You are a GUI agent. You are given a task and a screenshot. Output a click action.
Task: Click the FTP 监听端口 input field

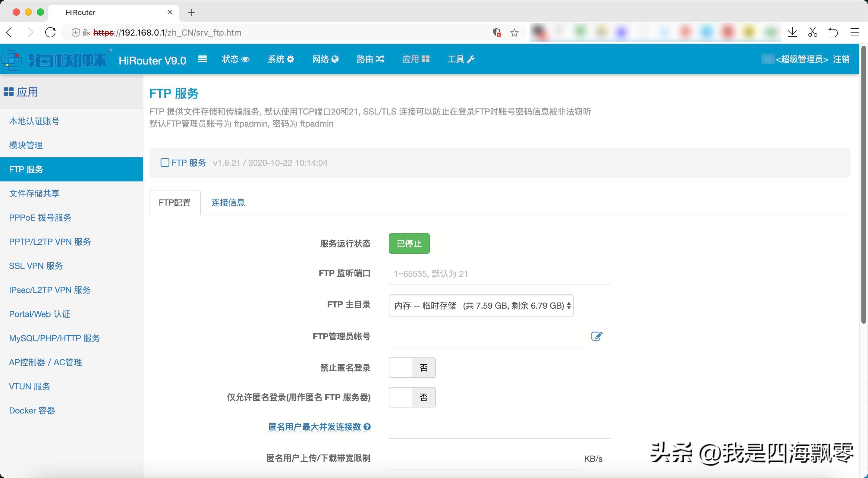[499, 274]
